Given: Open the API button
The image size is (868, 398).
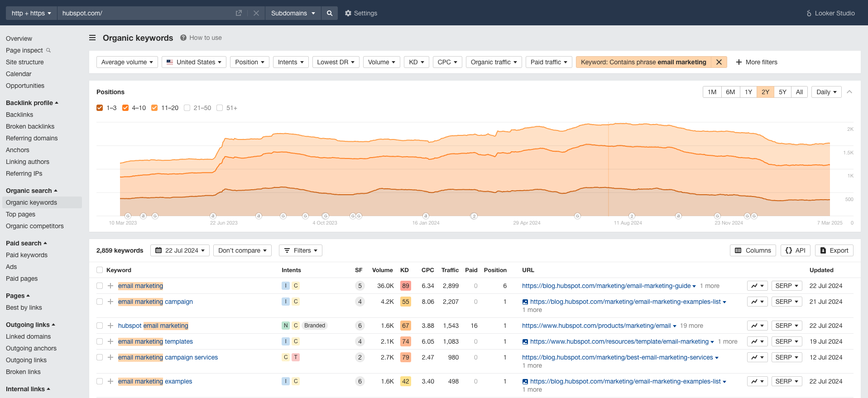Looking at the screenshot, I should click(796, 250).
